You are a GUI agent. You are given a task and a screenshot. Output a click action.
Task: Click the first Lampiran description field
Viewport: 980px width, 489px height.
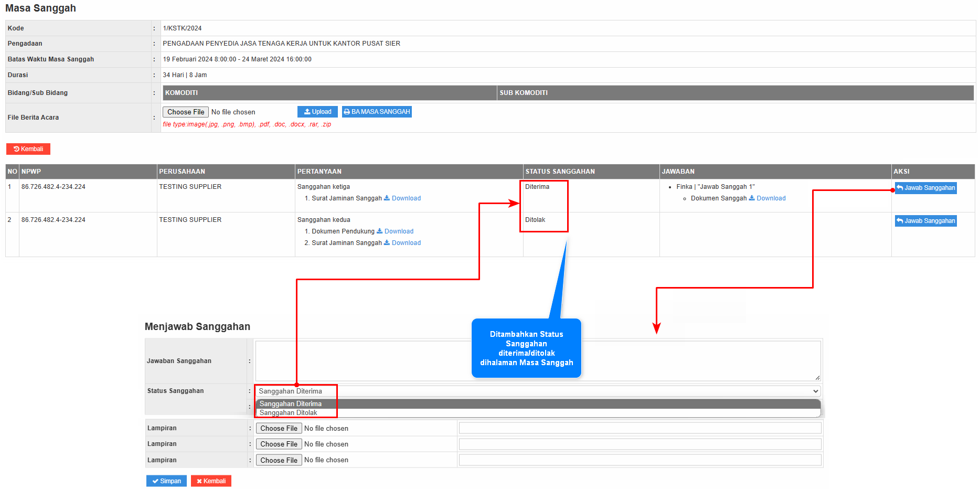pos(640,428)
